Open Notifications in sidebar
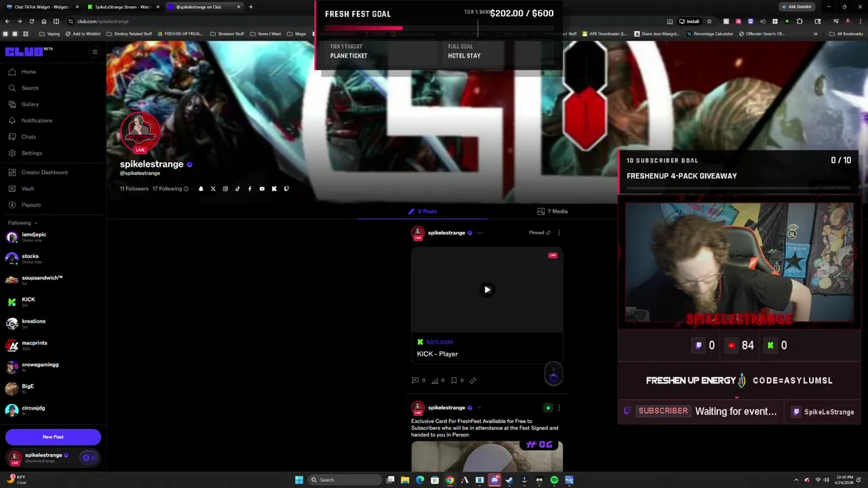The height and width of the screenshot is (488, 868). click(x=31, y=121)
